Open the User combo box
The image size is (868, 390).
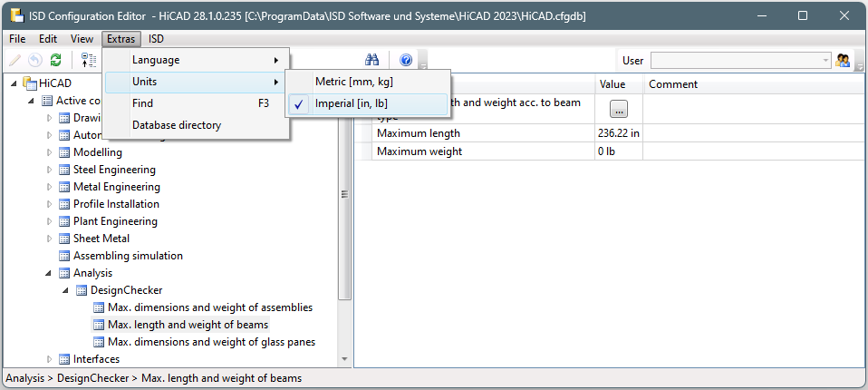tap(741, 61)
